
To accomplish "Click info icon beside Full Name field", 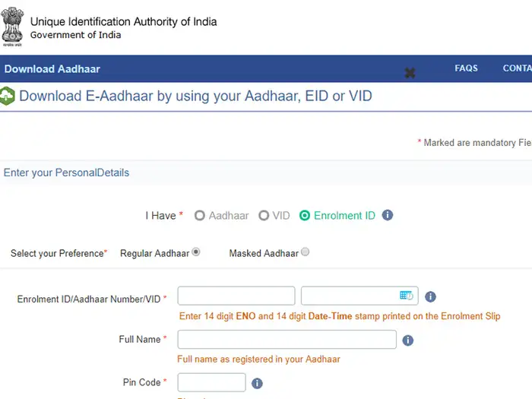I will point(408,340).
